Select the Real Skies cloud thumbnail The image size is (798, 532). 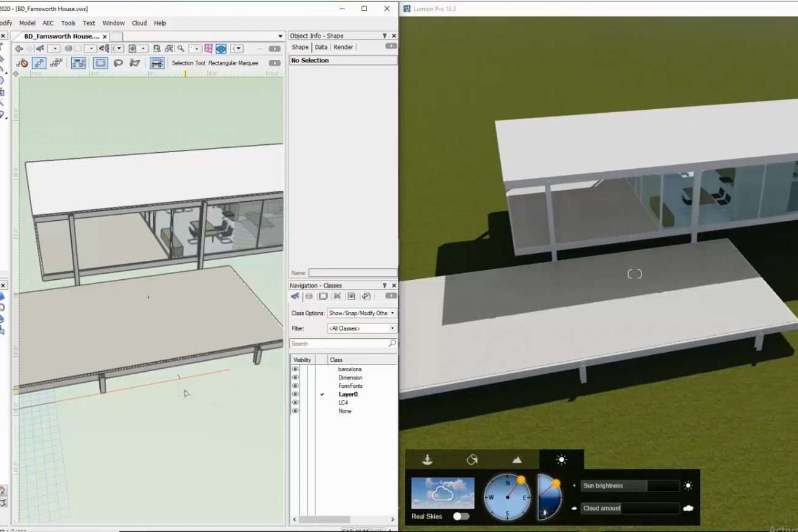(x=443, y=493)
